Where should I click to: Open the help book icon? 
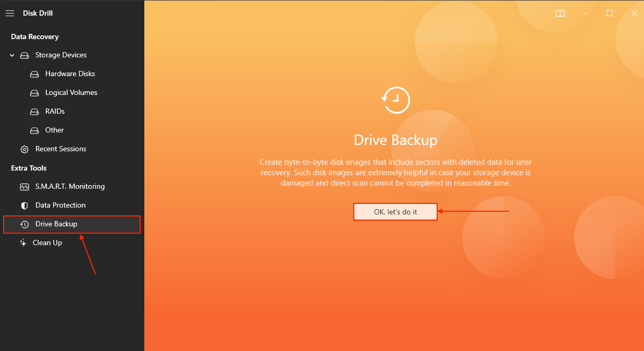560,14
